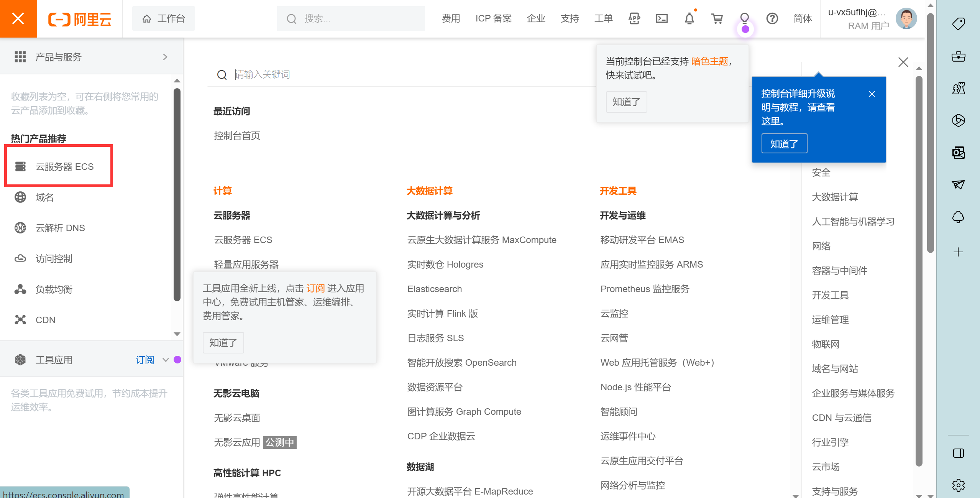The width and height of the screenshot is (980, 498).
Task: Open 控制台首页 recent link
Action: coord(237,135)
